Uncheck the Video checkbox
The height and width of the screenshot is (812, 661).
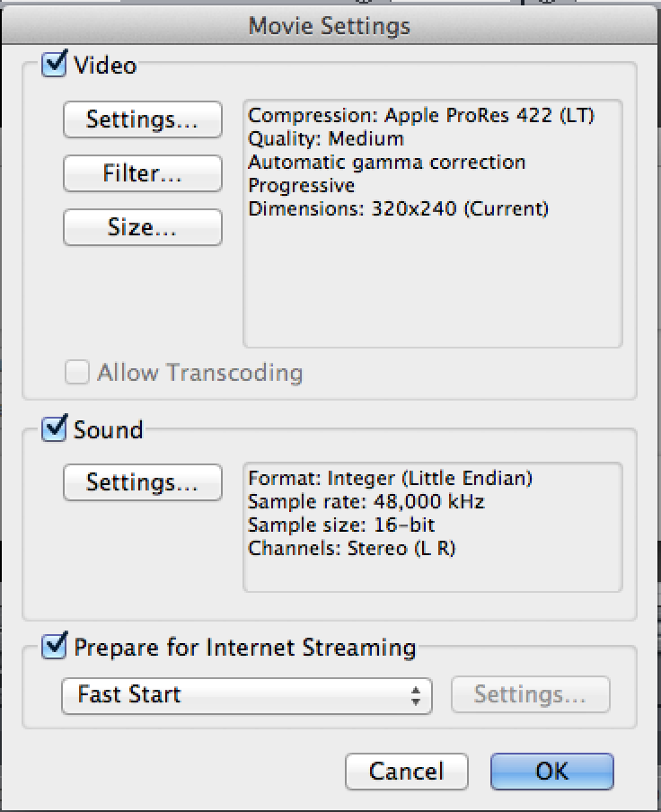click(55, 65)
